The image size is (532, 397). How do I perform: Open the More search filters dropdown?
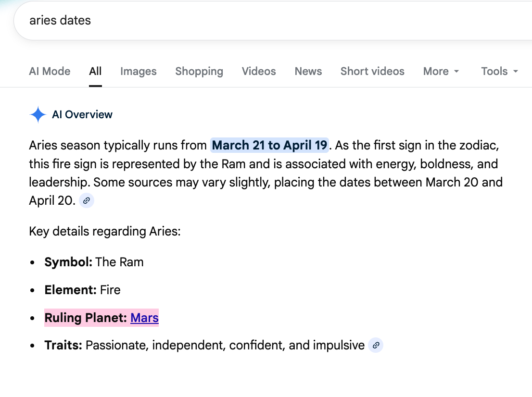[441, 72]
